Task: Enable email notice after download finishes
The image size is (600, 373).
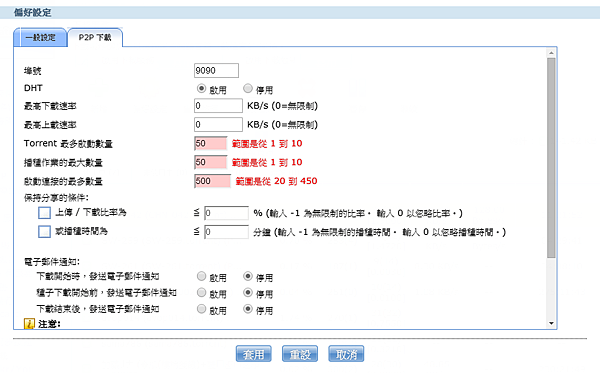Action: (x=201, y=309)
